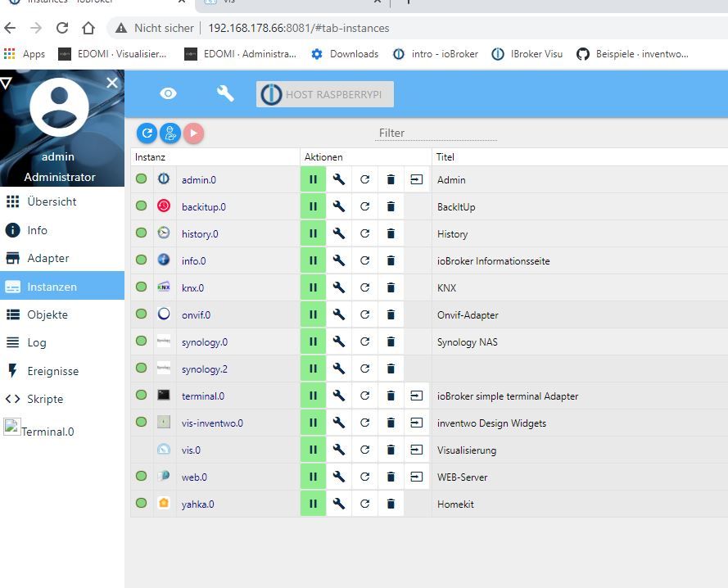Open settings wrench for admin.0
728x588 pixels.
tap(339, 179)
